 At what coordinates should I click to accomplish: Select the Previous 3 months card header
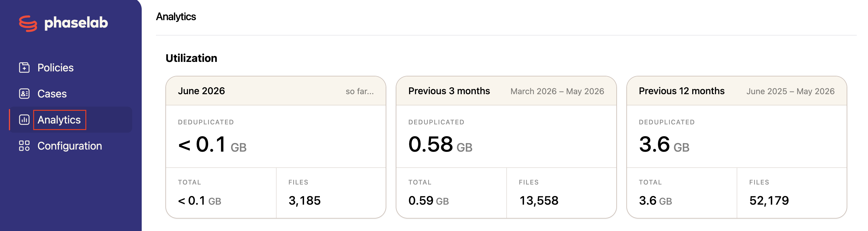506,91
